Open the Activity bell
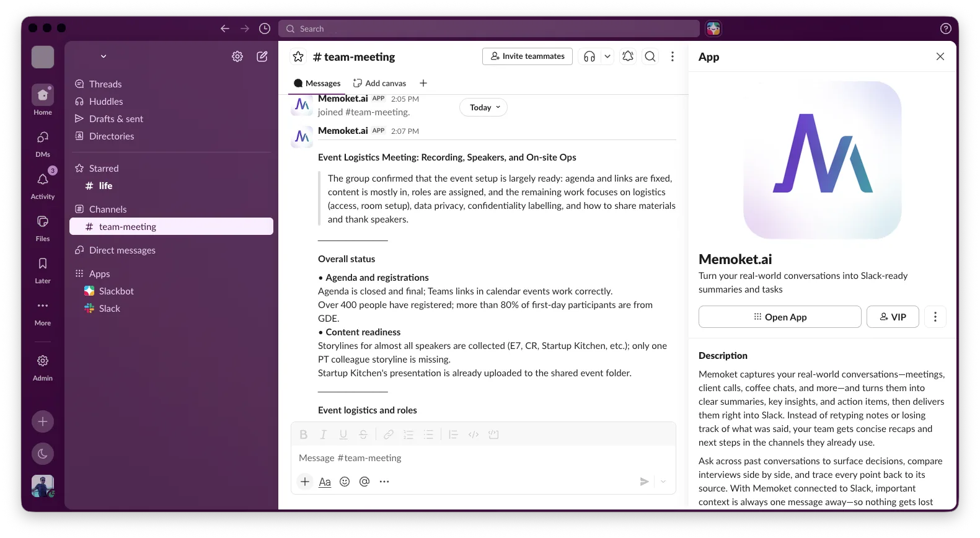The width and height of the screenshot is (980, 538). tap(43, 185)
